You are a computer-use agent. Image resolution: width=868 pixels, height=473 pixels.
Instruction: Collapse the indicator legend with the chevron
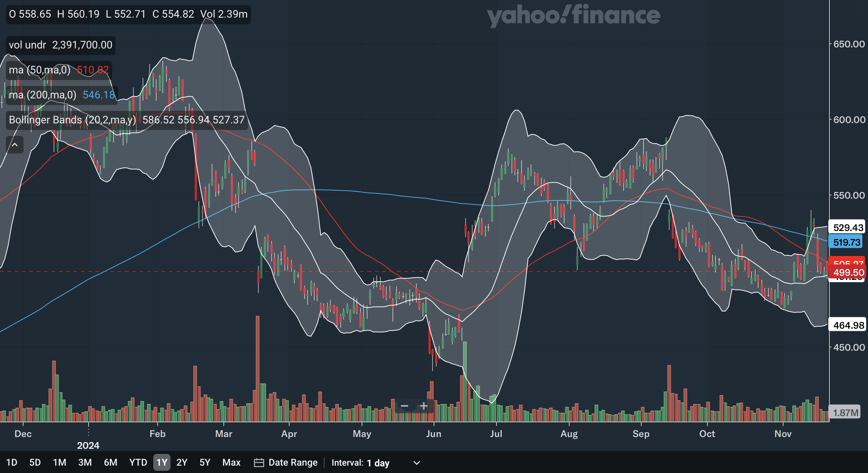(15, 145)
